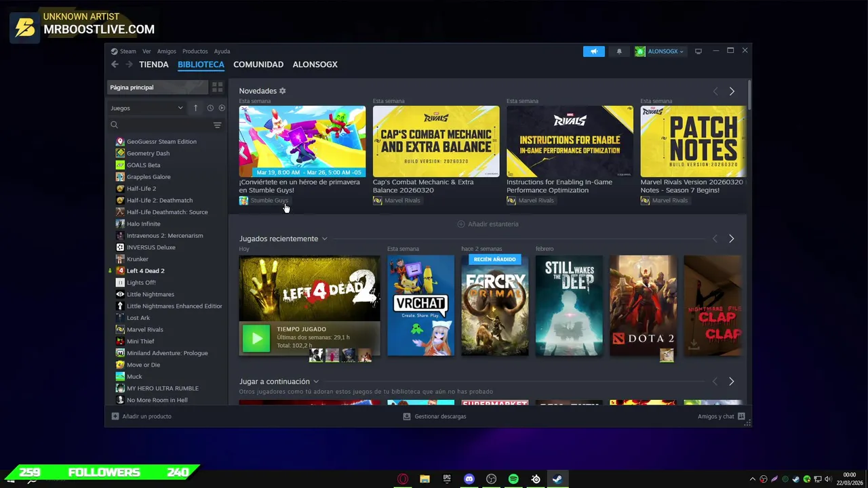
Task: Open the ALONSOGX account dropdown
Action: pos(660,52)
